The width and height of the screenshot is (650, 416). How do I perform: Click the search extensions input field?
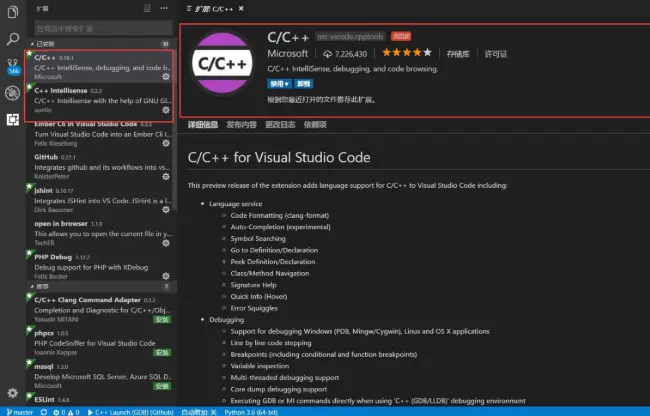(x=103, y=29)
